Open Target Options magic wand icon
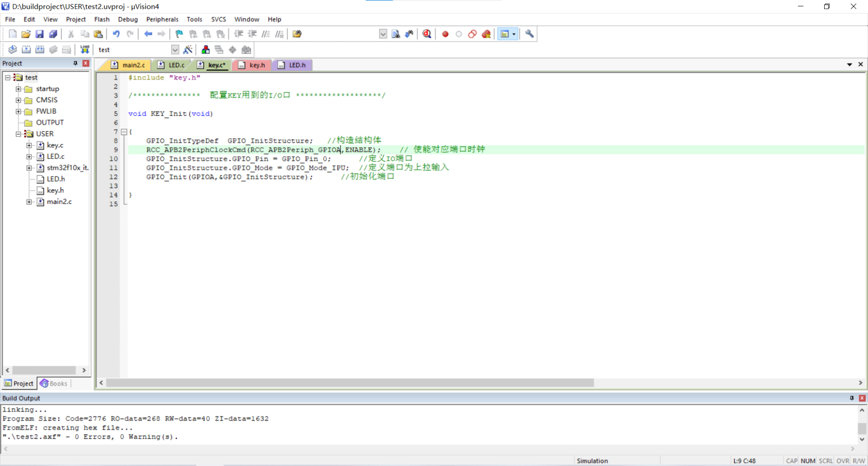The height and width of the screenshot is (466, 868). [188, 50]
